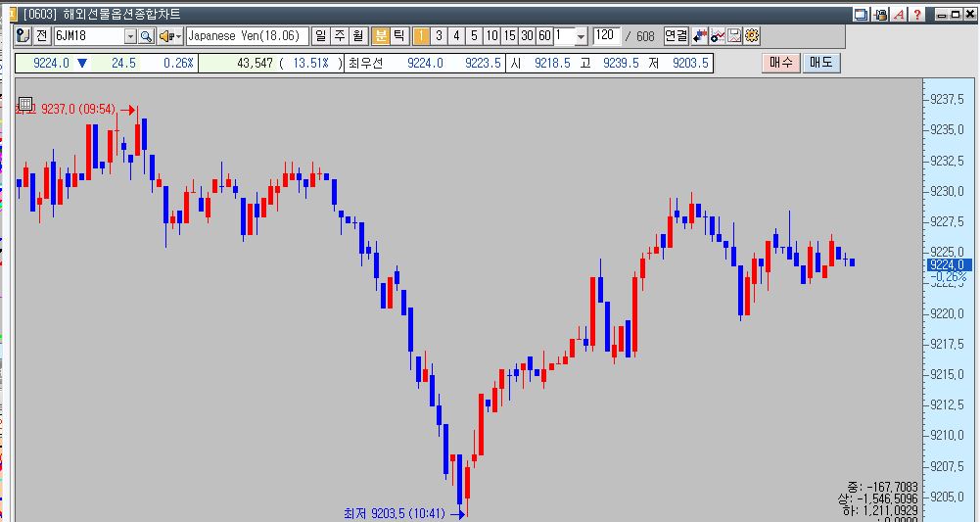Click the line chart indicator icon
This screenshot has height=522, width=980.
[718, 36]
